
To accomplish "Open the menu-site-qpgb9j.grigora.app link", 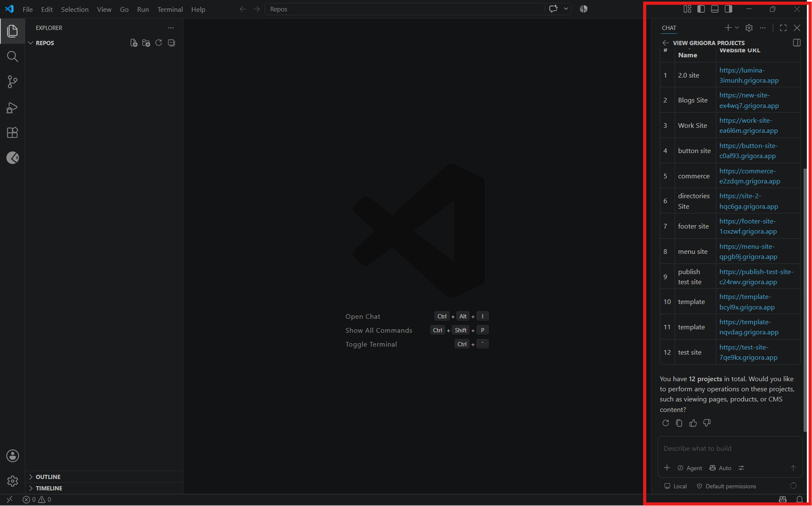I will pyautogui.click(x=748, y=251).
